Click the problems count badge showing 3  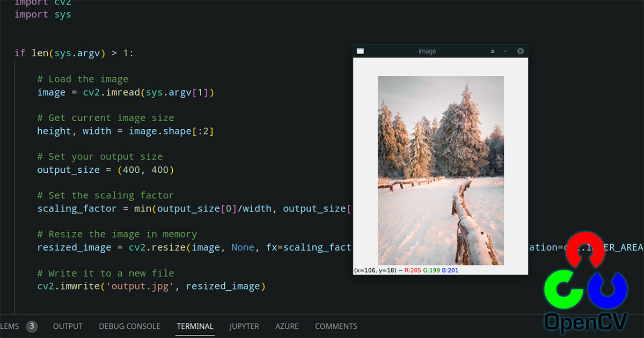pyautogui.click(x=32, y=326)
